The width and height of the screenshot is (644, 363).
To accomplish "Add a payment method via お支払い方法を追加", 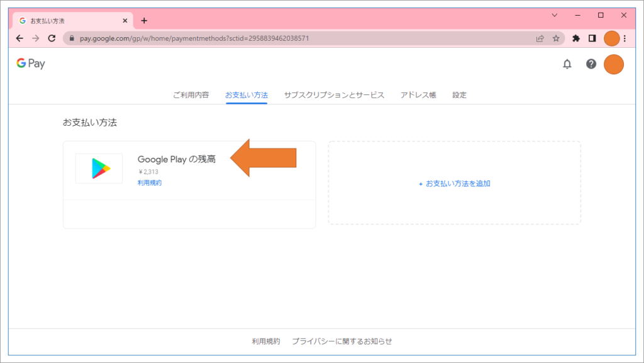I will 454,183.
